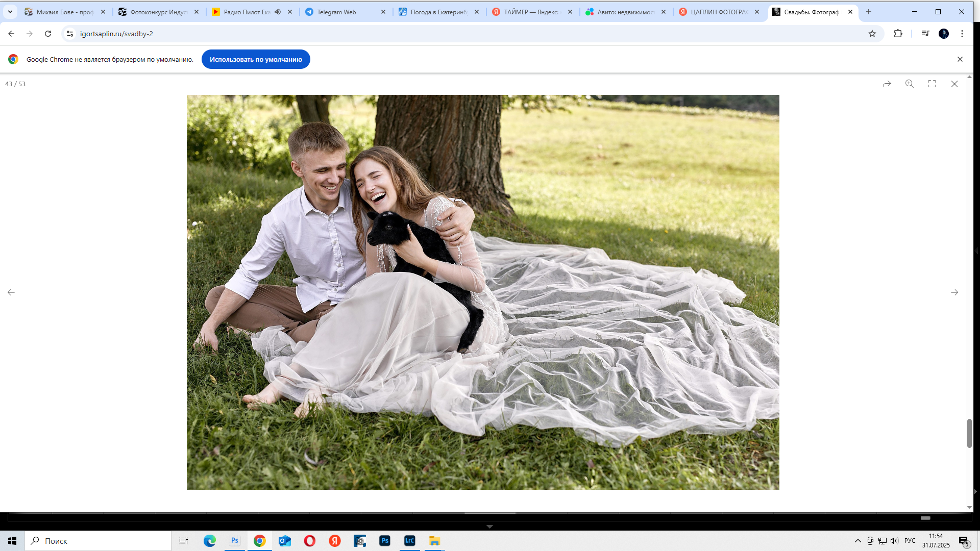Click Использовать по умолчанию button
This screenshot has width=980, height=551.
point(256,59)
